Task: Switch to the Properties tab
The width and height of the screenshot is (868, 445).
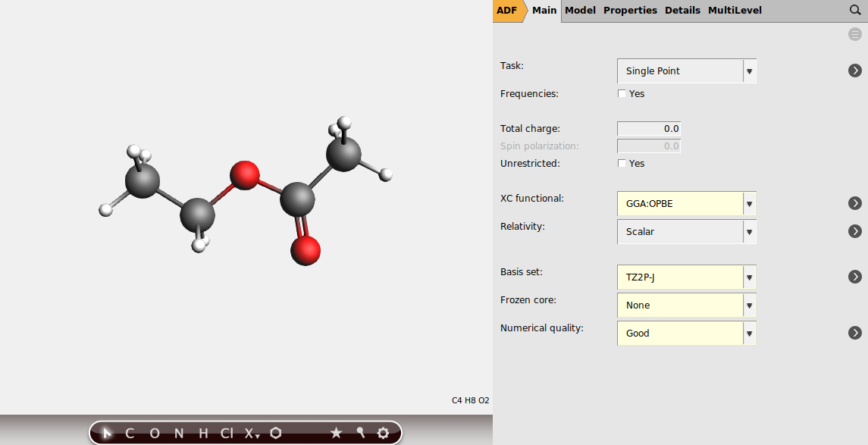Action: click(x=631, y=11)
